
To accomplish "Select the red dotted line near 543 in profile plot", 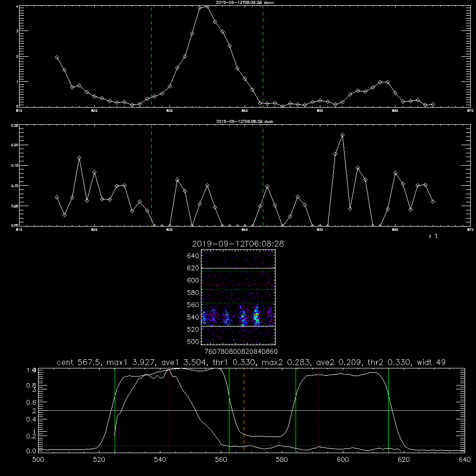I will 169,410.
